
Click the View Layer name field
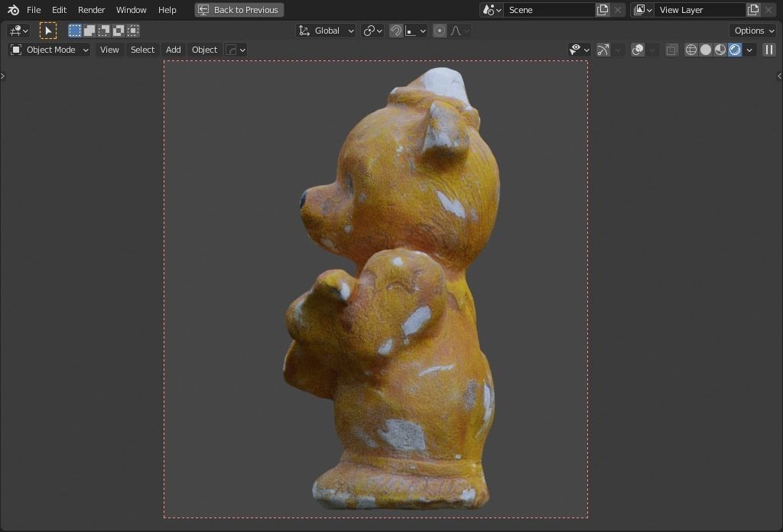tap(700, 10)
